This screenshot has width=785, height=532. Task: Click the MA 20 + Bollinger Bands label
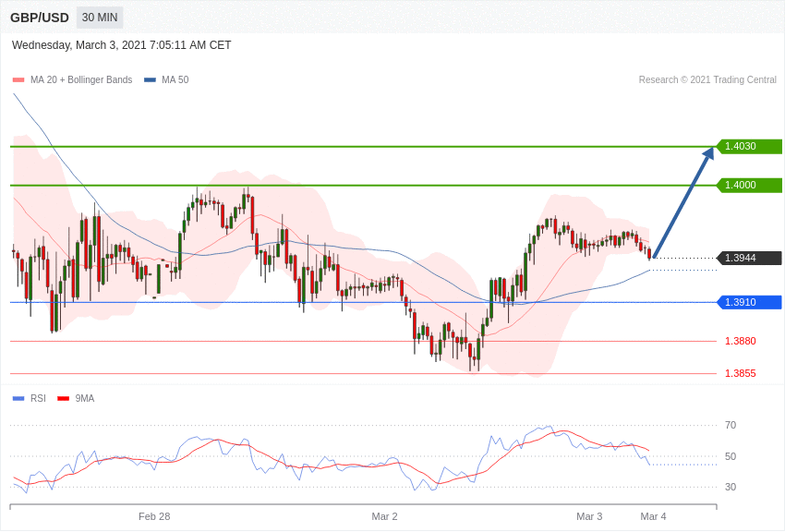[81, 79]
